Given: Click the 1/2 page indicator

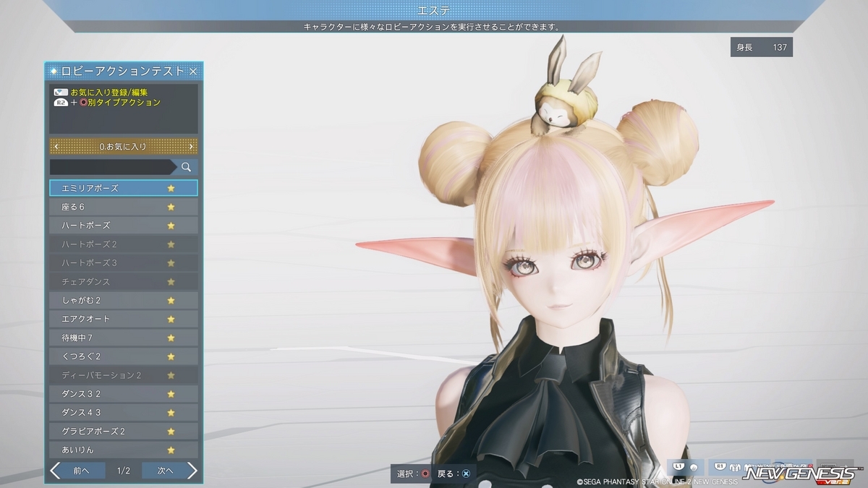Looking at the screenshot, I should (124, 471).
